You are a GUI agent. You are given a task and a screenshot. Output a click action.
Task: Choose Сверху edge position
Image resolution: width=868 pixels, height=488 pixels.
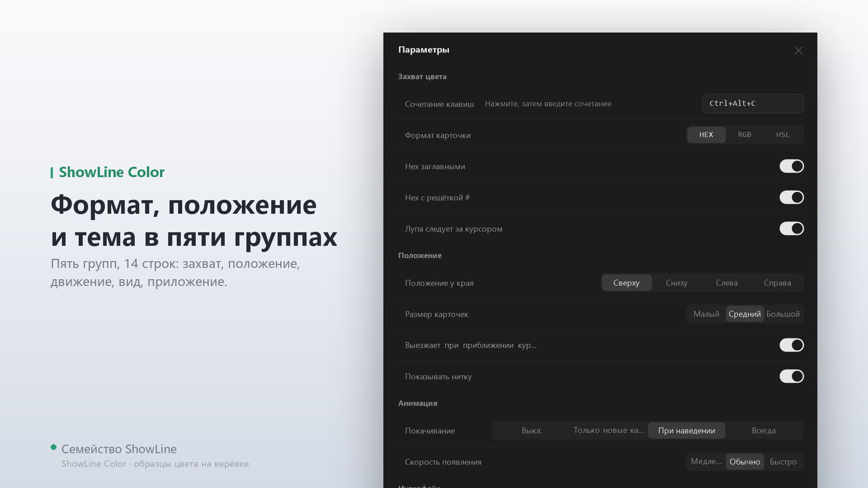tap(627, 283)
